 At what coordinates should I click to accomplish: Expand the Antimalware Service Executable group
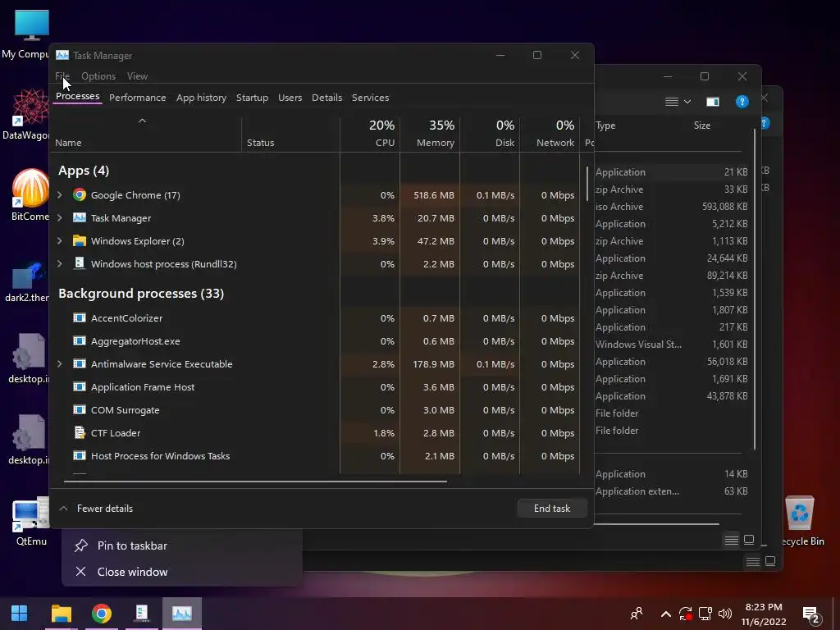click(x=59, y=363)
